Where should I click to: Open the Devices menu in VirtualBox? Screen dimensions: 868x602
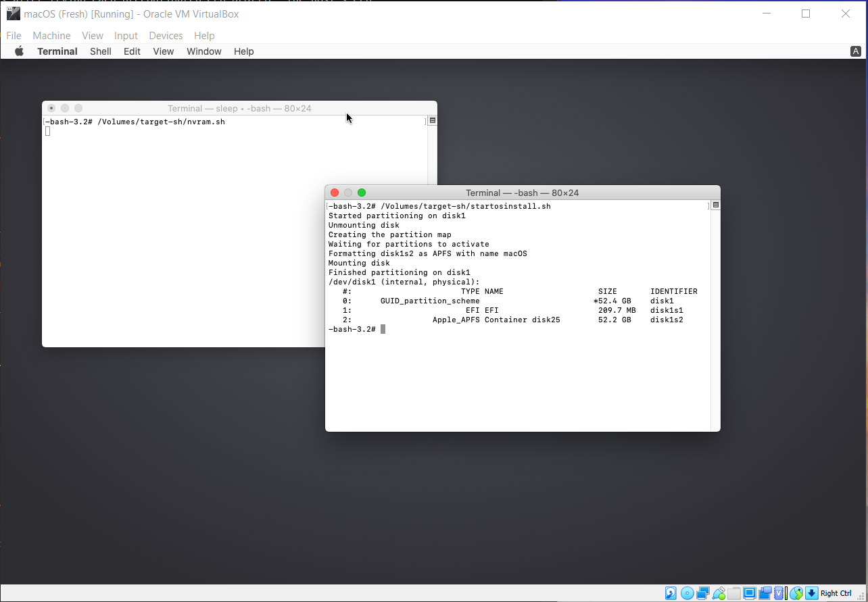click(166, 35)
